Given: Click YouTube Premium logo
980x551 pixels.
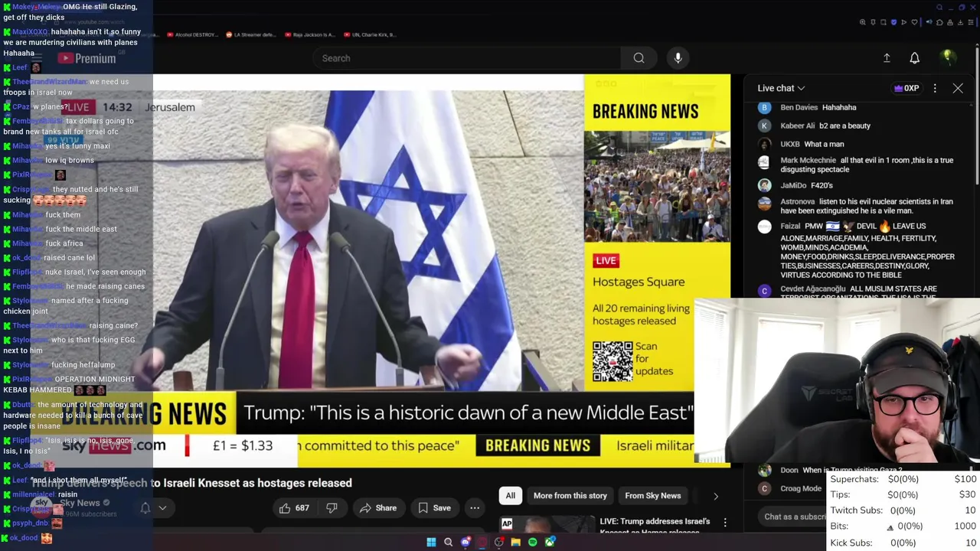Looking at the screenshot, I should 87,58.
